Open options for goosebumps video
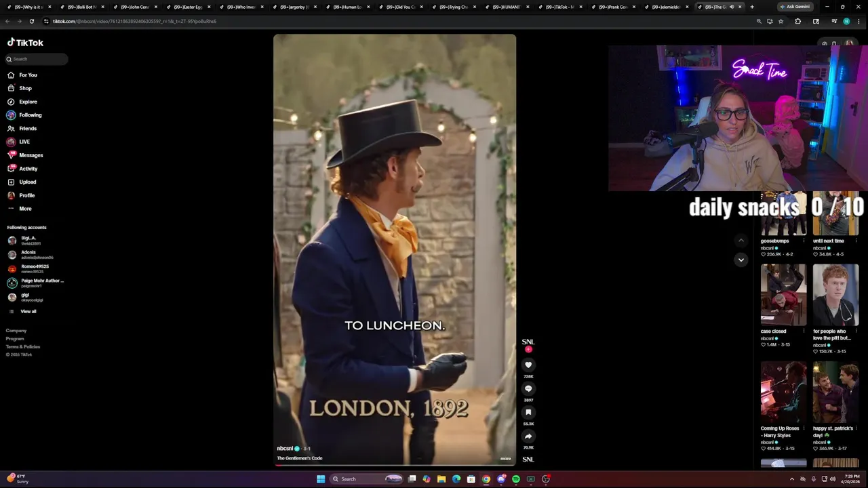This screenshot has height=488, width=868. point(804,241)
